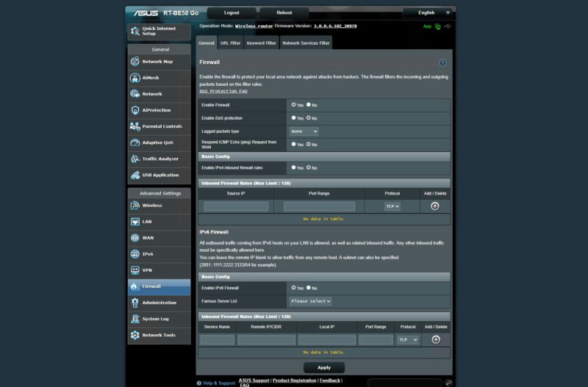
Task: Open IPv4 rule Protocol TCP dropdown
Action: [x=392, y=206]
